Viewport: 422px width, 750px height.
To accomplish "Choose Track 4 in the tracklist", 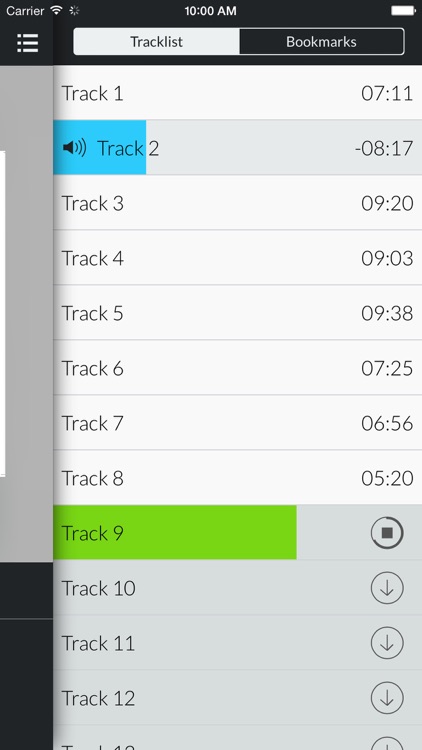I will click(237, 258).
